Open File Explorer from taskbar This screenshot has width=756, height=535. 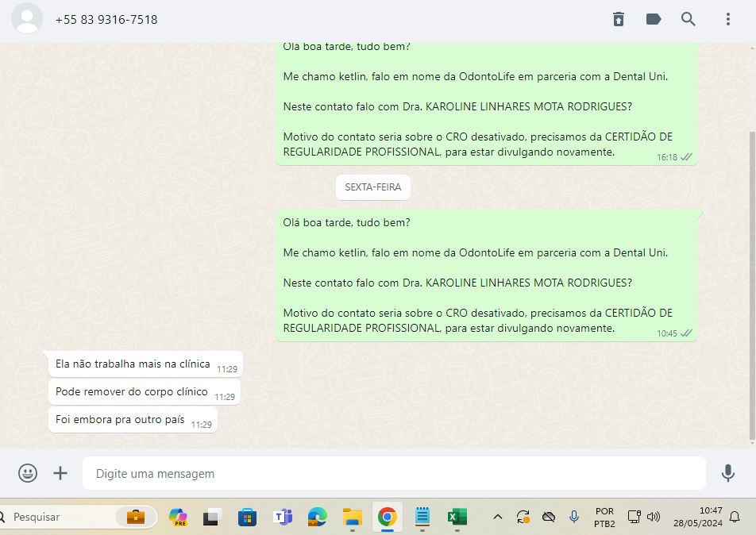pos(353,518)
